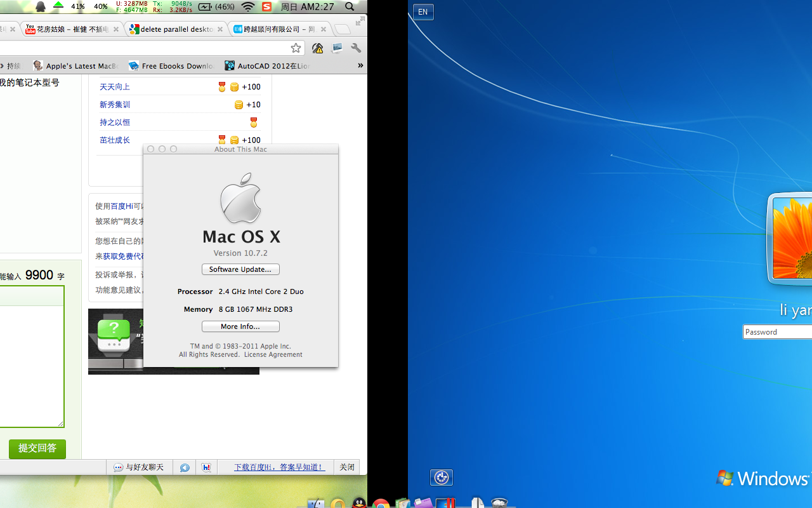Click the QQ penguin menu bar icon
This screenshot has width=812, height=508.
pos(41,6)
